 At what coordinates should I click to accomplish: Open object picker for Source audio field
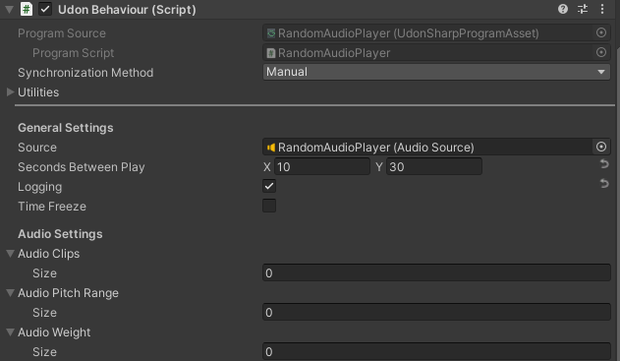pos(601,147)
